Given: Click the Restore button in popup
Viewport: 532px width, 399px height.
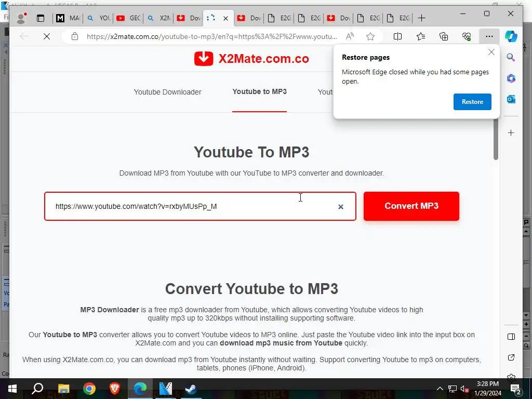Looking at the screenshot, I should (x=472, y=102).
